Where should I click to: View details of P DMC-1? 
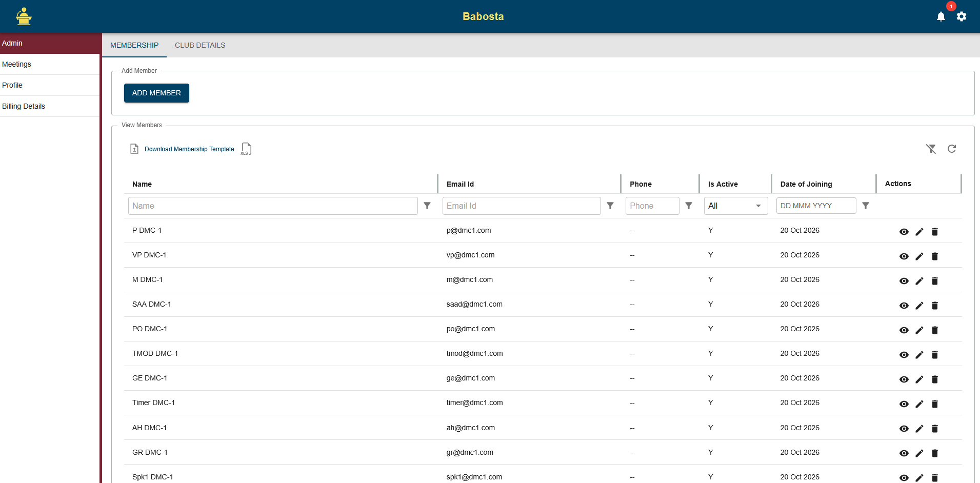click(904, 232)
